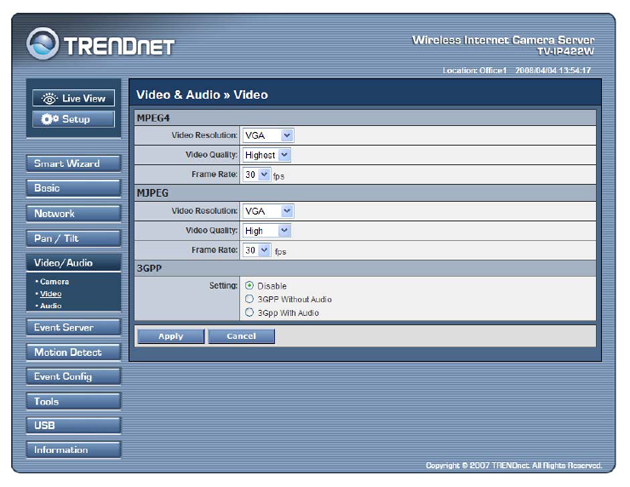Click the Camera submenu link

[54, 282]
